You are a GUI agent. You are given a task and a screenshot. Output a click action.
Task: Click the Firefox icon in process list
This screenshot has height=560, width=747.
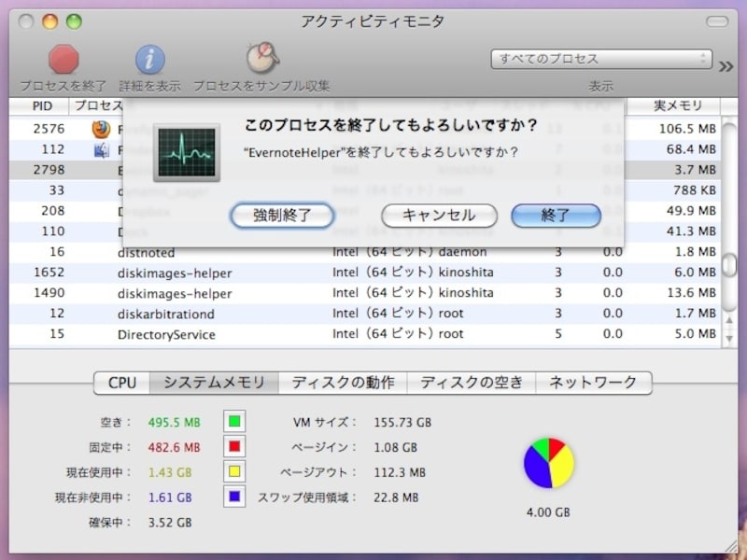(101, 129)
